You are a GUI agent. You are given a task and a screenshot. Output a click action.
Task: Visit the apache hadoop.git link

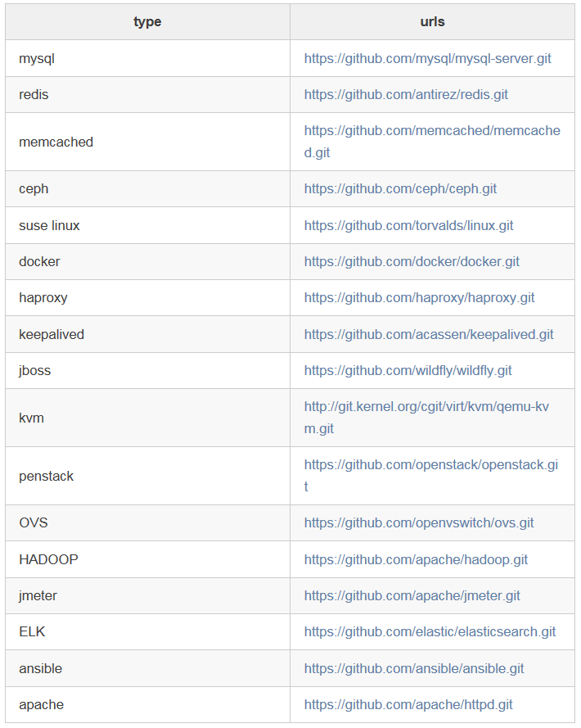(416, 560)
